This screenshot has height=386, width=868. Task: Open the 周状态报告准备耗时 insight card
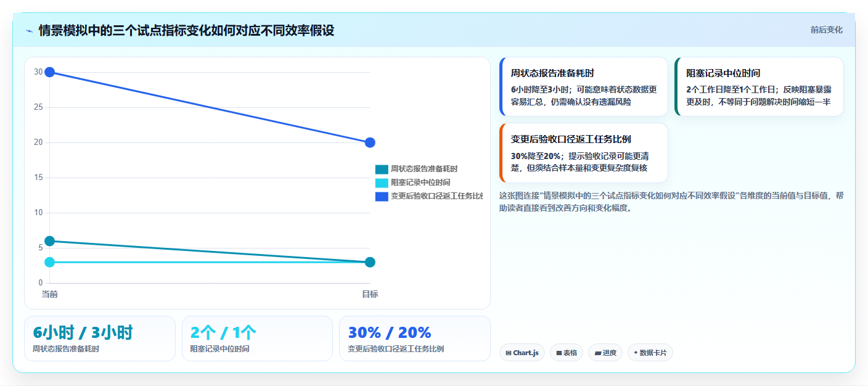tap(584, 86)
